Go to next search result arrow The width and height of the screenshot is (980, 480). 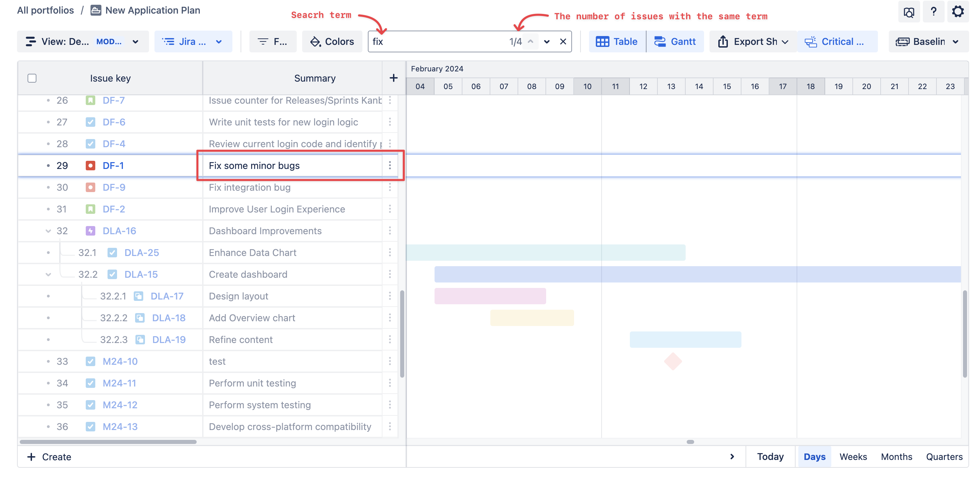546,41
